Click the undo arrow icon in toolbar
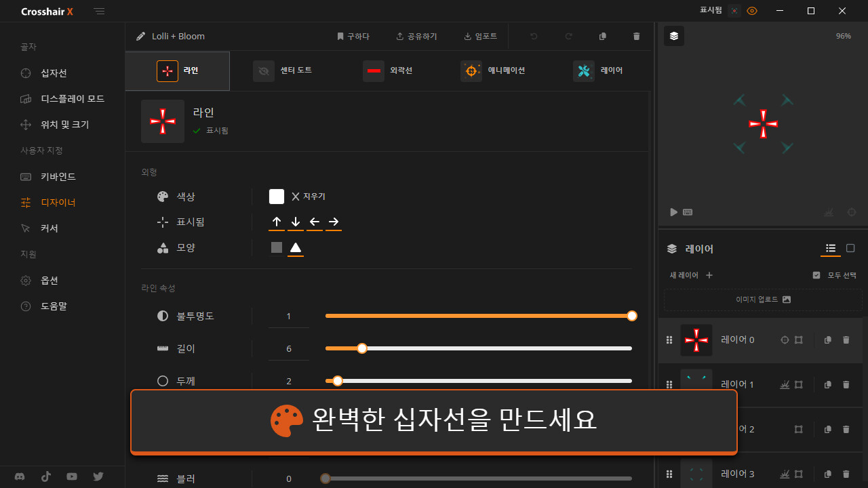This screenshot has width=868, height=488. tap(534, 37)
